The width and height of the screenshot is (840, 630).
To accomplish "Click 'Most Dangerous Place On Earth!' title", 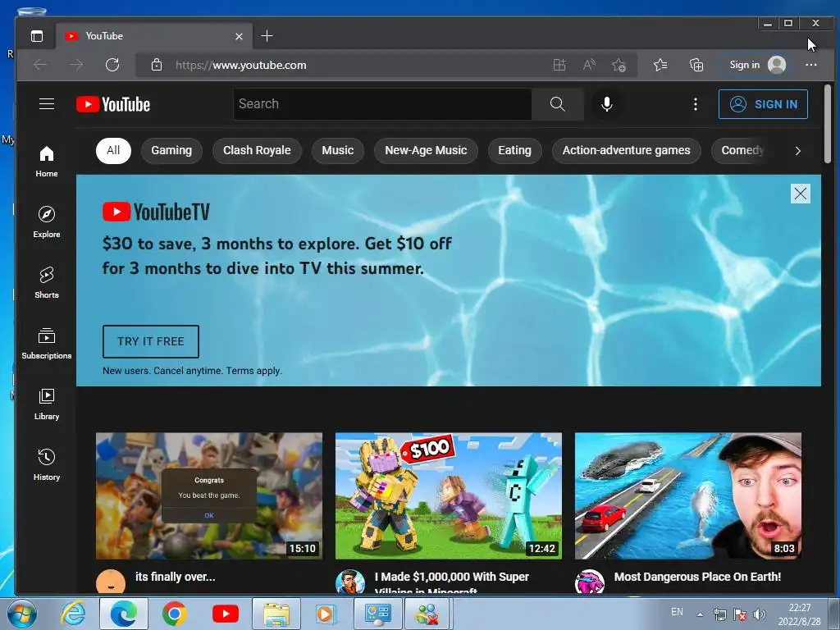I will [697, 577].
